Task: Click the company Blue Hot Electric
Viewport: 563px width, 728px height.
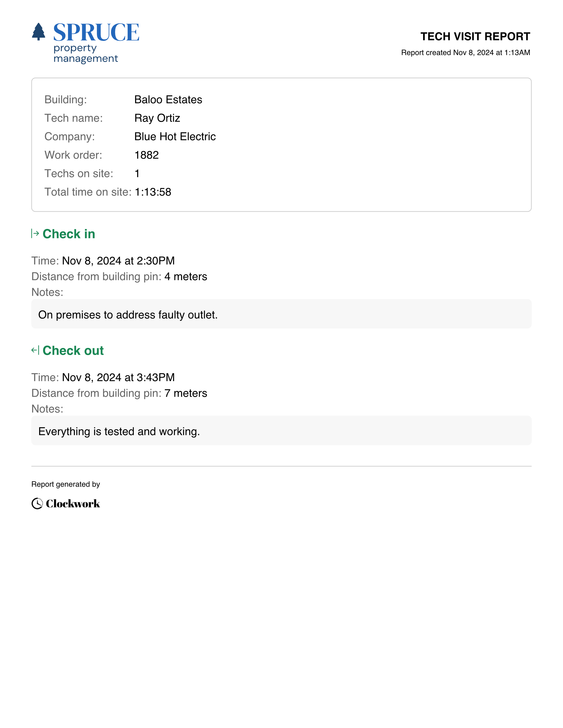Action: tap(175, 137)
